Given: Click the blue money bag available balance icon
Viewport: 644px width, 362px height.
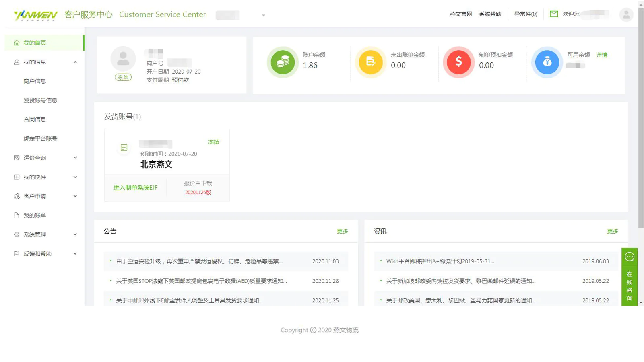Looking at the screenshot, I should (x=547, y=62).
